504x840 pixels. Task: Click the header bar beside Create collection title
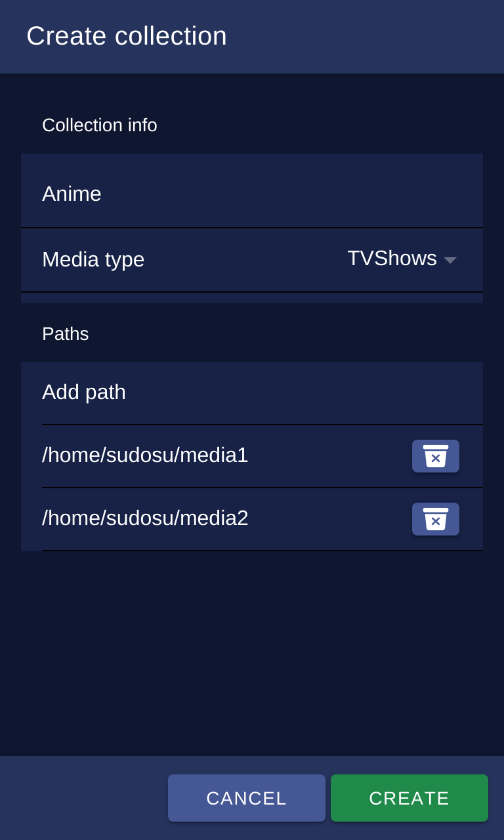(x=365, y=37)
